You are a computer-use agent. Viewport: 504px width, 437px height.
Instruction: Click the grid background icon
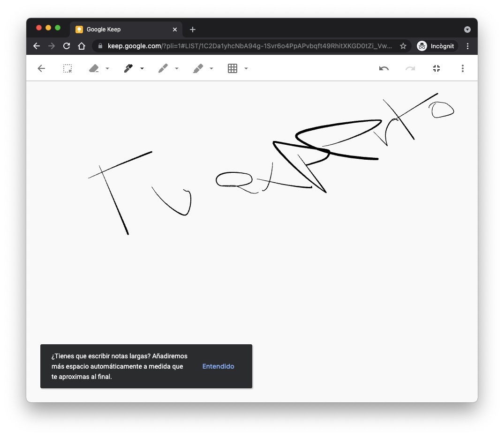point(233,68)
